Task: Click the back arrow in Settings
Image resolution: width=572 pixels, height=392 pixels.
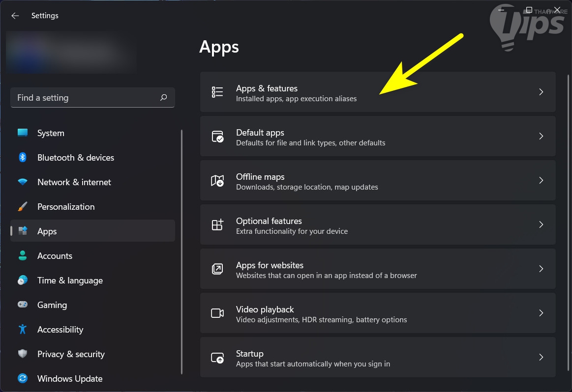Action: point(15,16)
